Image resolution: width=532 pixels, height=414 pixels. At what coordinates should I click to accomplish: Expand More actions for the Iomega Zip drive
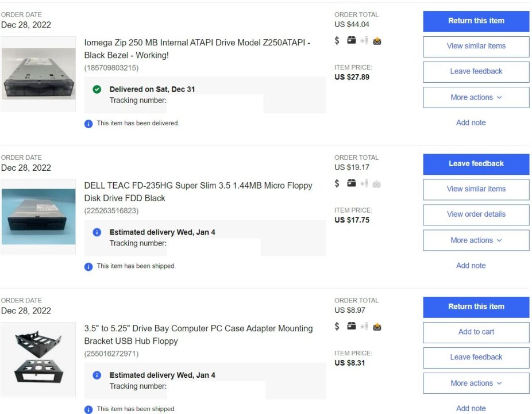(x=476, y=98)
